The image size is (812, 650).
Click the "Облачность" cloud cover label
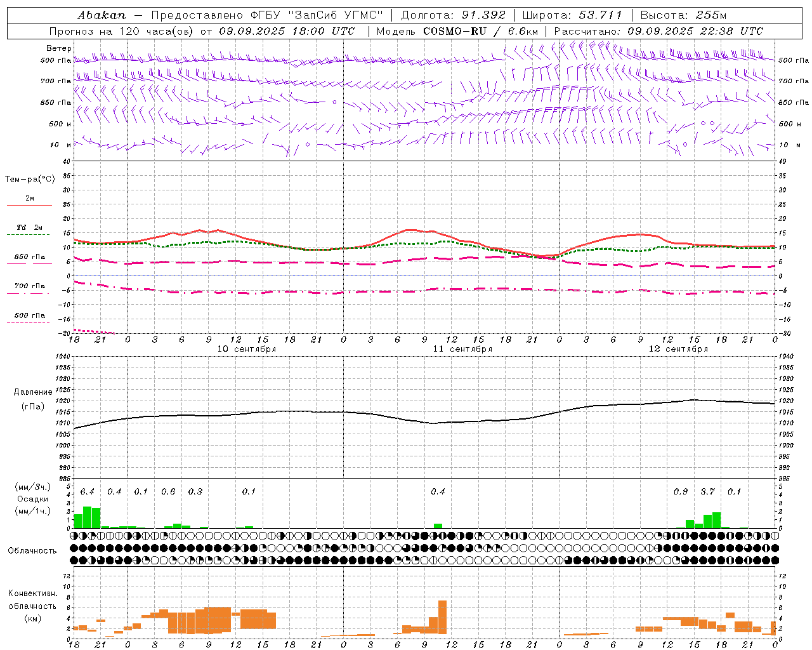click(x=32, y=551)
